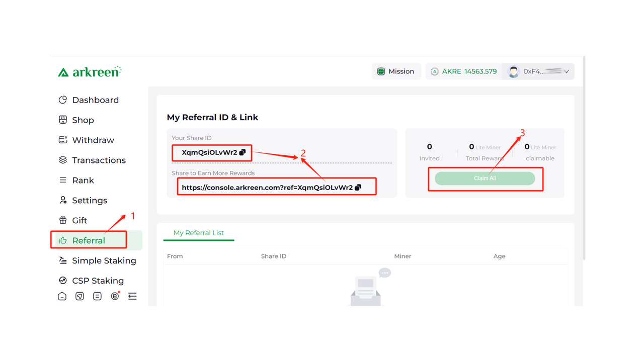Click the home icon in bottom sidebar
Image resolution: width=644 pixels, height=362 pixels.
[62, 296]
